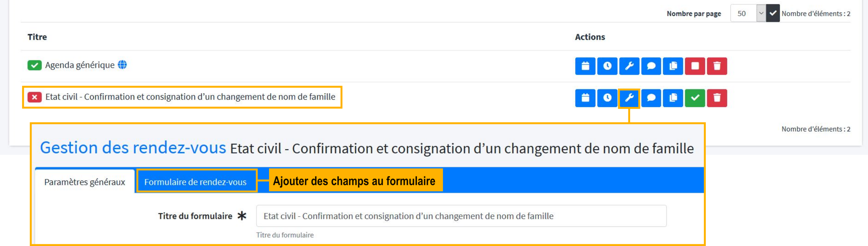Viewport: 868px width, 246px height.
Task: Duplicate Etat civil agenda via copy icon
Action: tap(673, 98)
